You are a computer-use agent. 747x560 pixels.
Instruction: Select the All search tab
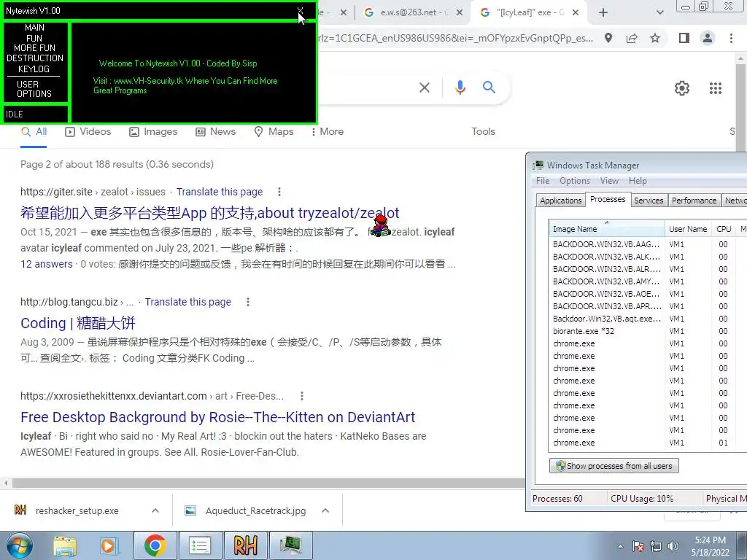click(x=34, y=131)
